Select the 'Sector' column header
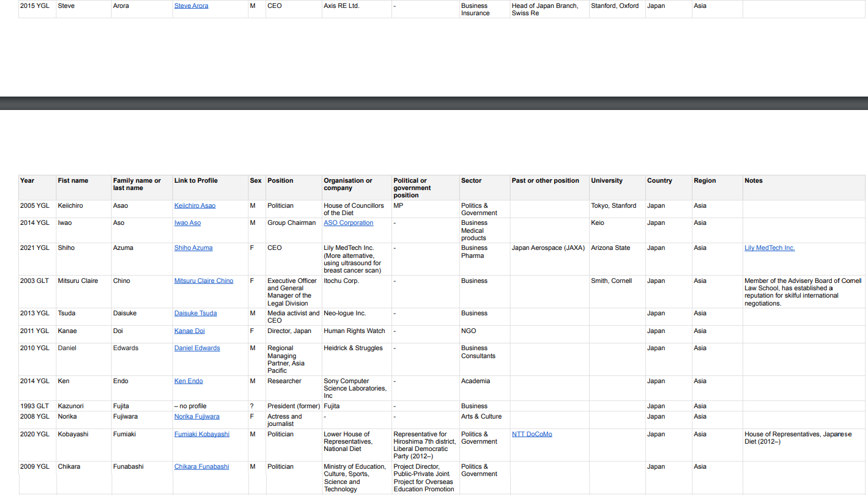This screenshot has width=868, height=495. pyautogui.click(x=485, y=188)
